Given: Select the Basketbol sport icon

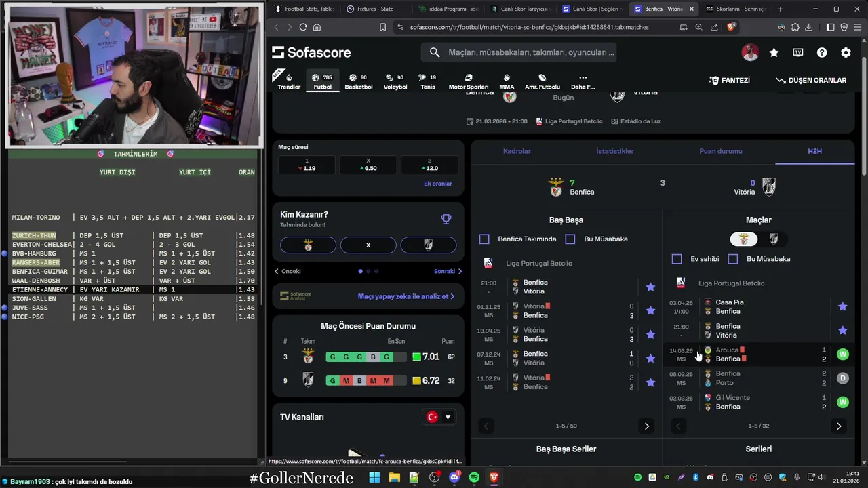Looking at the screenshot, I should (x=358, y=81).
